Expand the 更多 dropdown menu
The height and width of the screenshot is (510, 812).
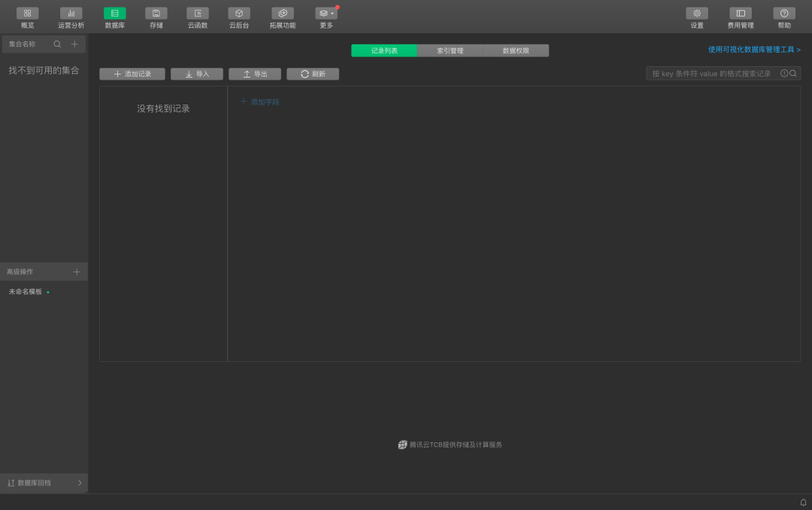(x=326, y=14)
